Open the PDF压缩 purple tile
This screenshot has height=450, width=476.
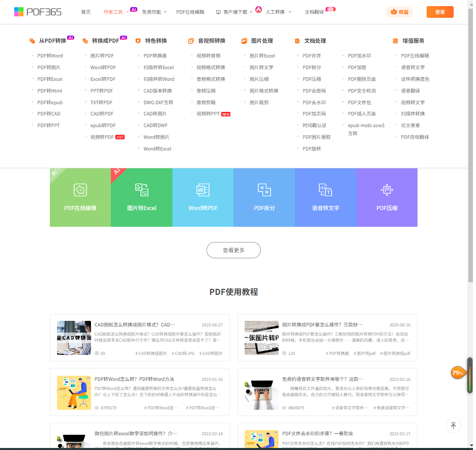(386, 197)
